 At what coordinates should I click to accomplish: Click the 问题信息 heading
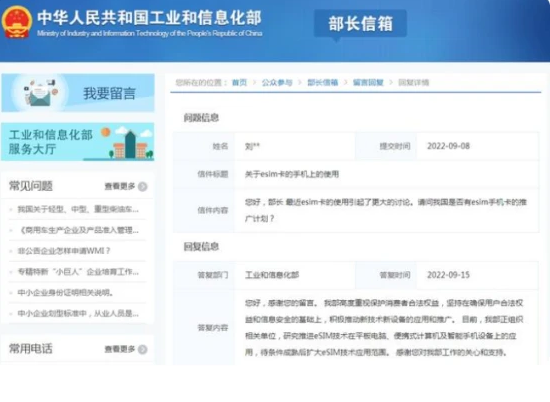tap(201, 118)
